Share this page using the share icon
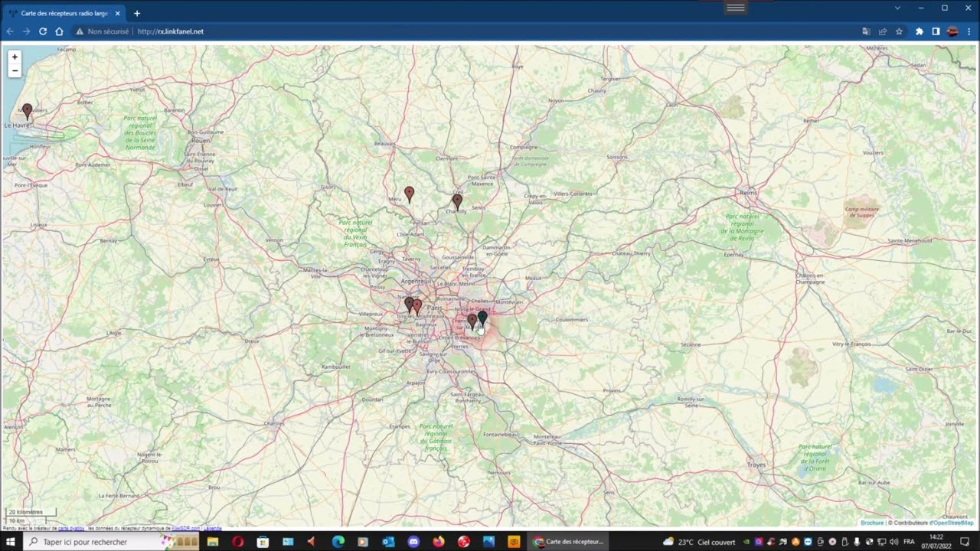The width and height of the screenshot is (980, 551). (883, 31)
